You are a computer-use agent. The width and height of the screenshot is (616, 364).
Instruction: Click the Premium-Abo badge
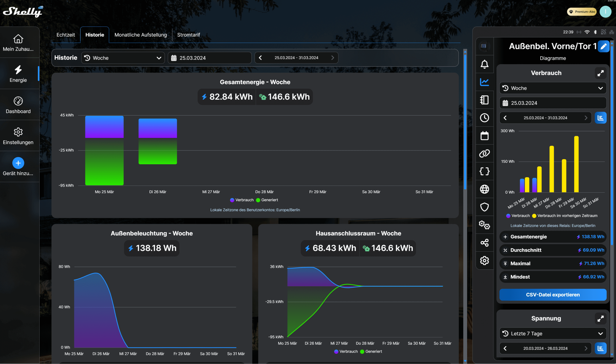(x=581, y=12)
